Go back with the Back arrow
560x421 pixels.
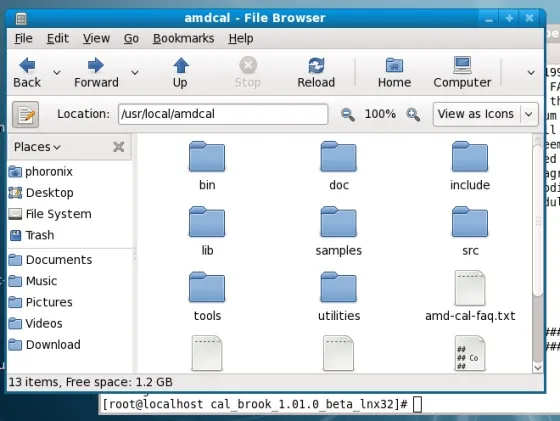point(27,73)
